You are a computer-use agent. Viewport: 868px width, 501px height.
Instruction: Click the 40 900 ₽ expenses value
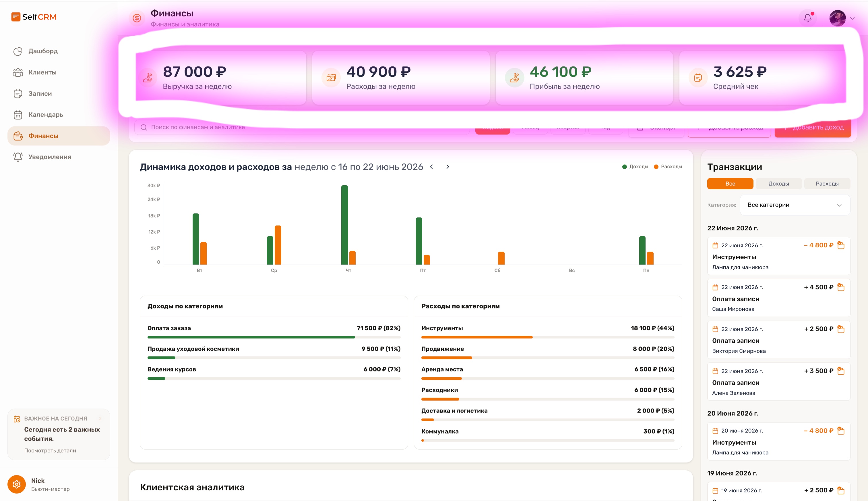(x=379, y=72)
